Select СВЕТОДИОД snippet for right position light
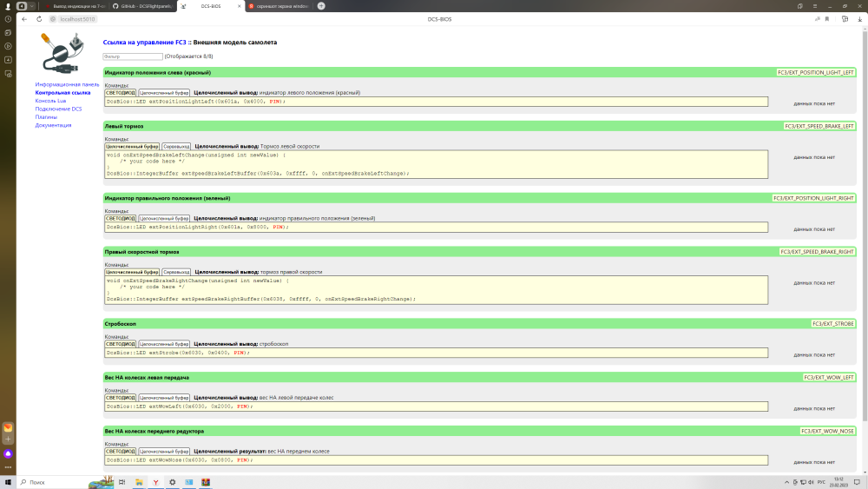The width and height of the screenshot is (868, 489). click(x=120, y=219)
